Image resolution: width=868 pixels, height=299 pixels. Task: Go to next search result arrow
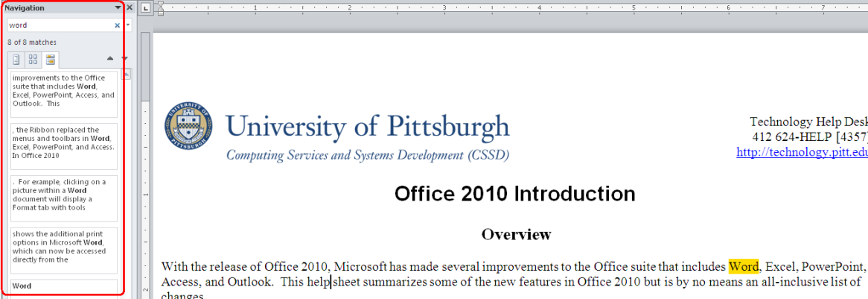click(x=124, y=59)
